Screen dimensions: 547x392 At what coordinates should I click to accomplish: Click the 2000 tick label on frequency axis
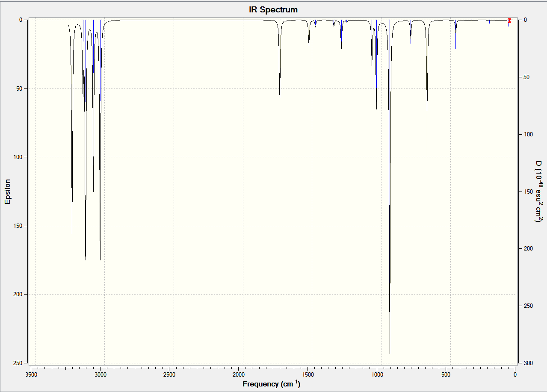point(239,374)
